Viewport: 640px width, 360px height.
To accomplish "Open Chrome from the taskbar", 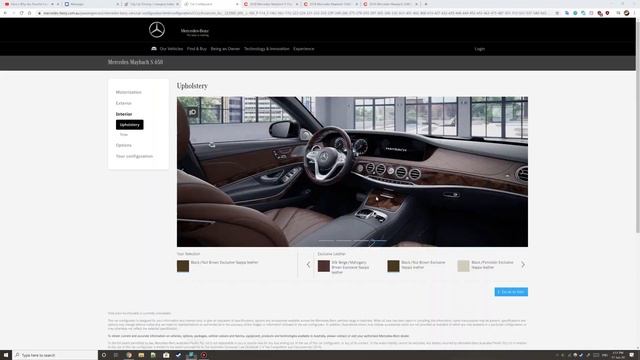I will (x=129, y=355).
